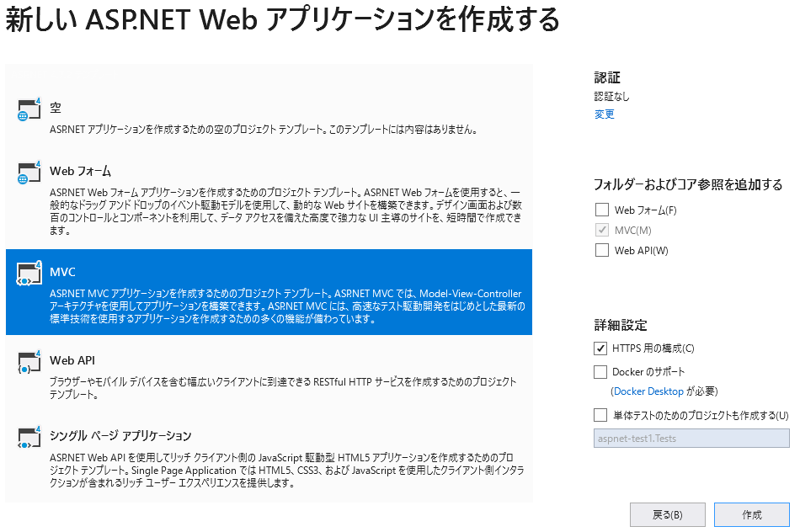Pick the シングル ページ アプリケーション template description

[285, 471]
